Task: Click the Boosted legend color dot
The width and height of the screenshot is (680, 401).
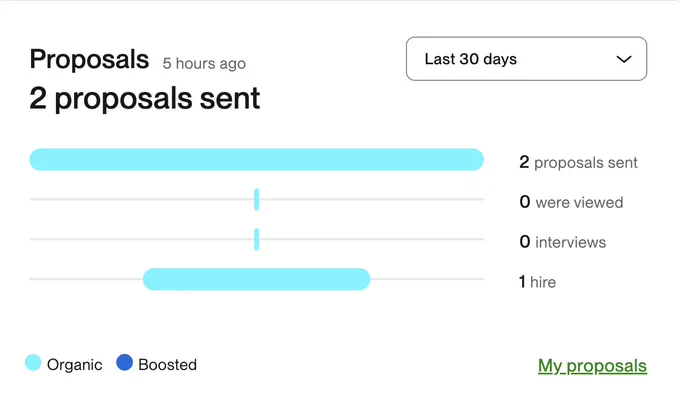Action: click(124, 362)
